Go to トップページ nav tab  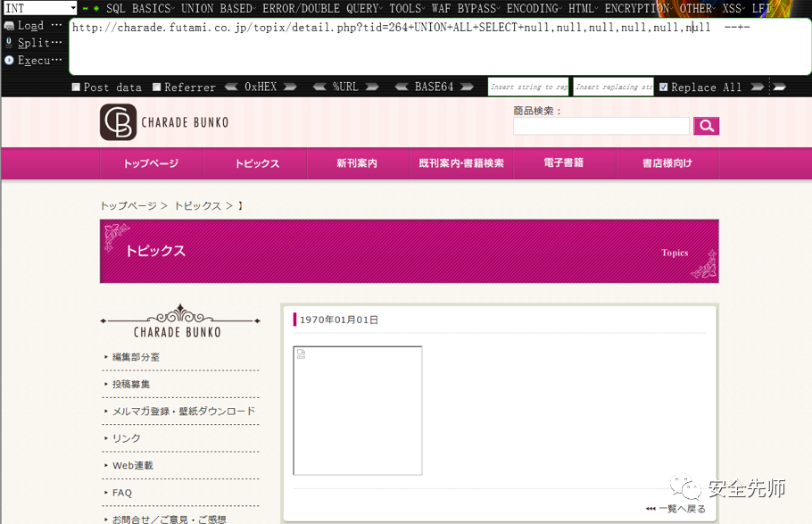click(151, 163)
